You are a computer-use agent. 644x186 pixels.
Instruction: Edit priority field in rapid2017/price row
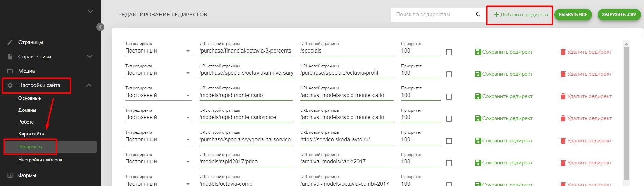click(x=421, y=162)
